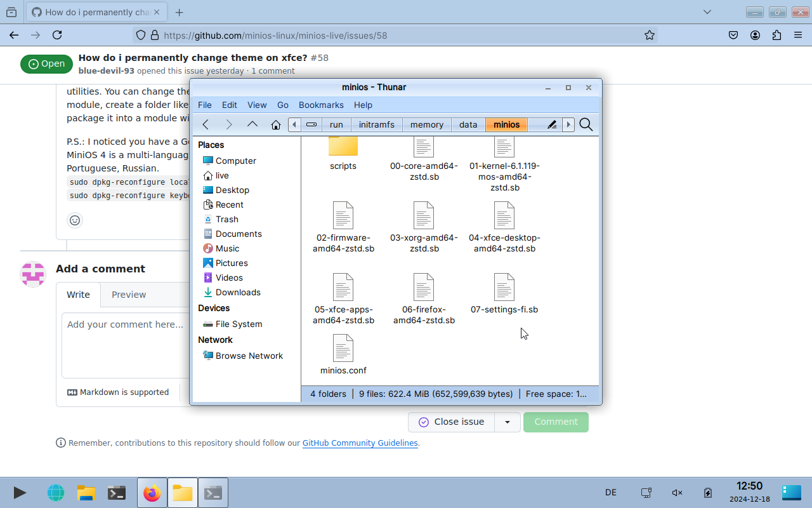
Task: Click the Close issue button
Action: coord(451,422)
